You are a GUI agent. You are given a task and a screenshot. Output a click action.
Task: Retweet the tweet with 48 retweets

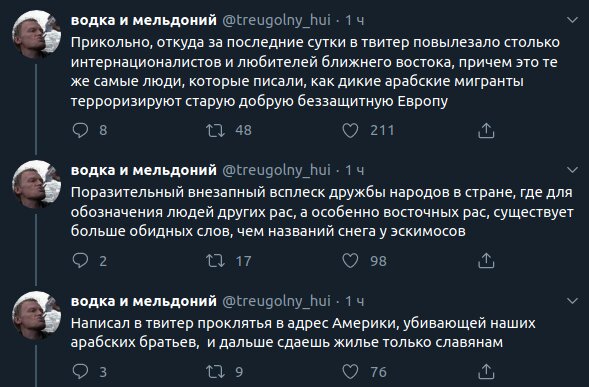click(x=215, y=130)
